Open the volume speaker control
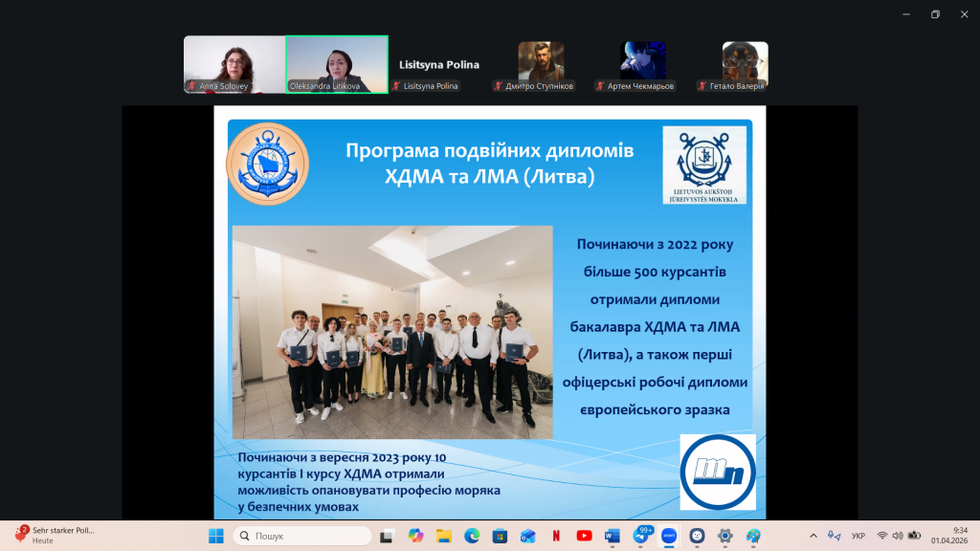980x551 pixels. coord(898,536)
